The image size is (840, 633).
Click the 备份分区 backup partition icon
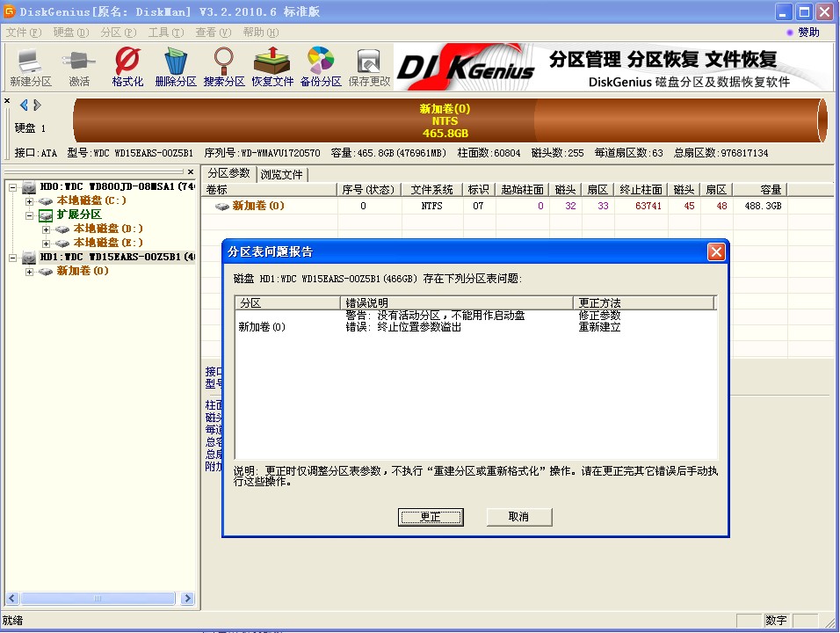pos(321,68)
